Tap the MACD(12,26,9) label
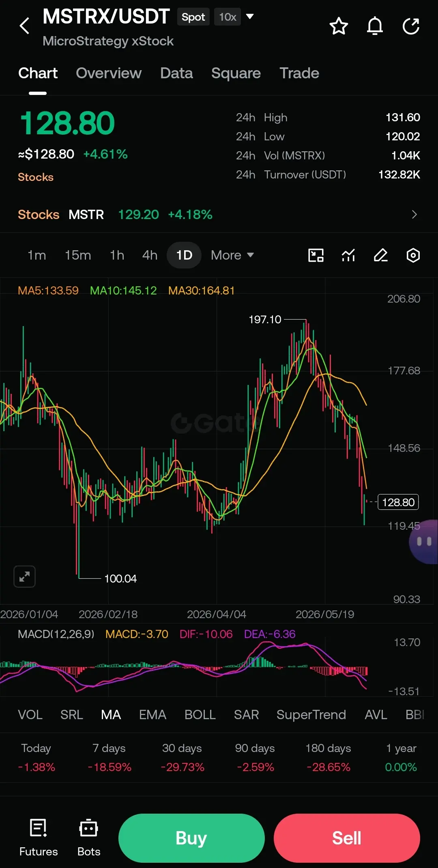 coord(56,634)
